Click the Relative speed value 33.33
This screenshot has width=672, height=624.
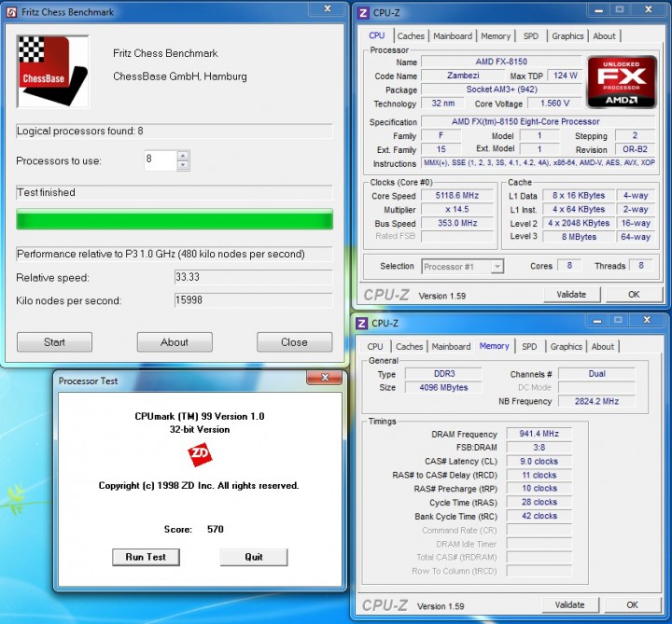coord(253,277)
